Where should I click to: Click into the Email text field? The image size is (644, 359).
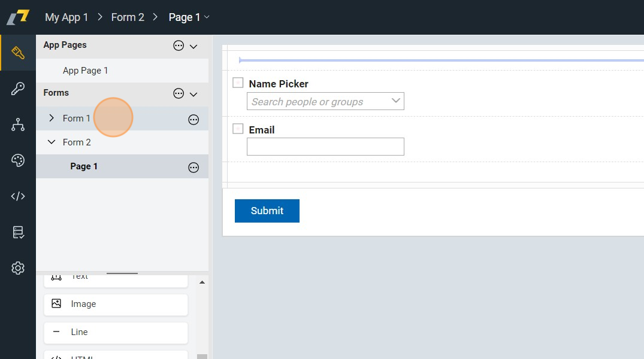[325, 147]
